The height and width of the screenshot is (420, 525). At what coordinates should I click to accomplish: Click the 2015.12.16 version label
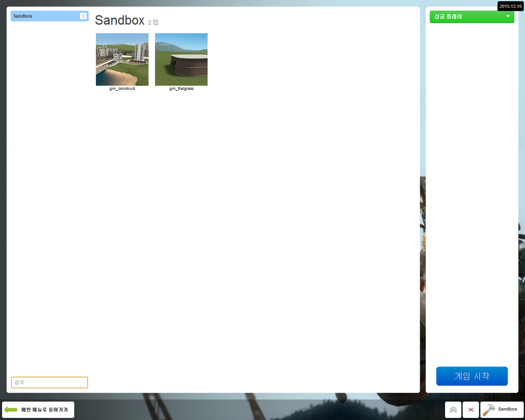(x=510, y=6)
